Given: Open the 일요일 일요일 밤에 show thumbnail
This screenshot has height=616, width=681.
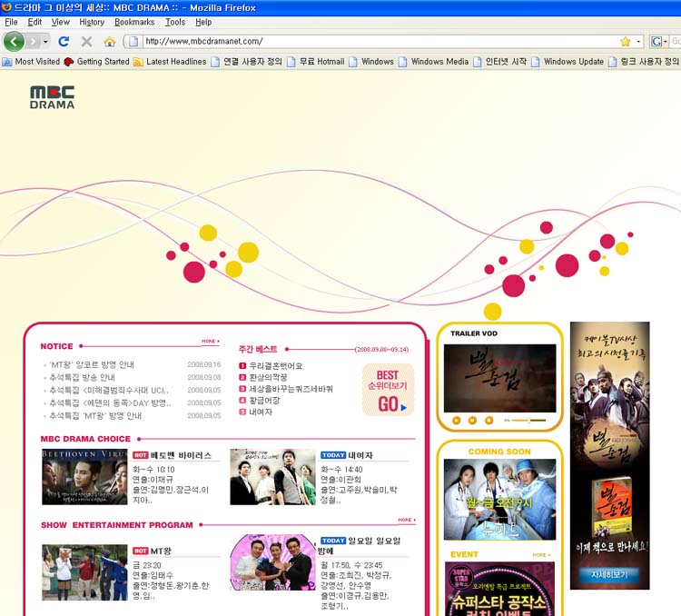Looking at the screenshot, I should (272, 562).
